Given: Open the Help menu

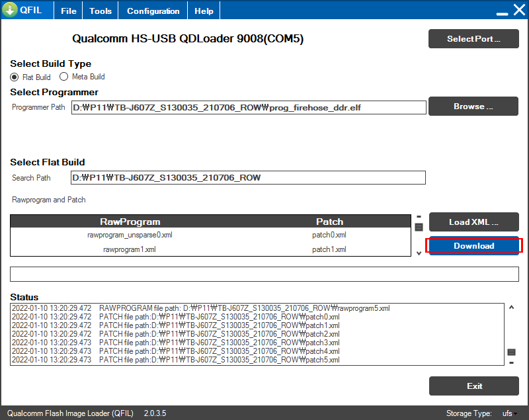Looking at the screenshot, I should (204, 11).
